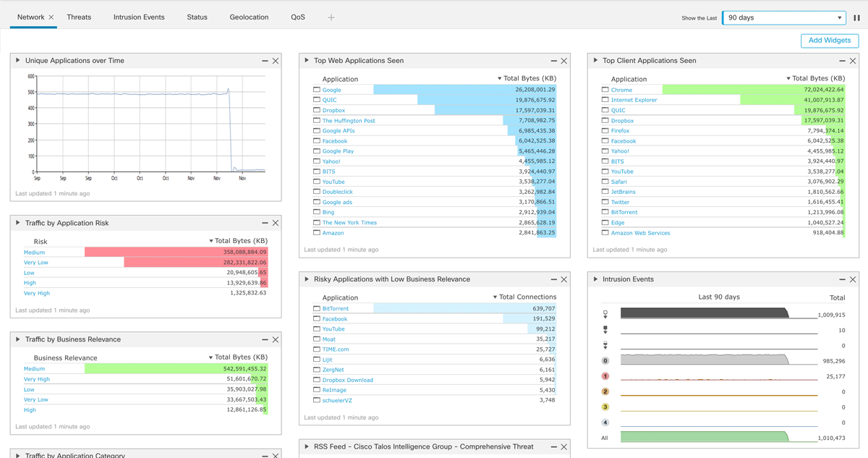The width and height of the screenshot is (868, 458).
Task: Select the Network tab
Action: click(x=30, y=17)
